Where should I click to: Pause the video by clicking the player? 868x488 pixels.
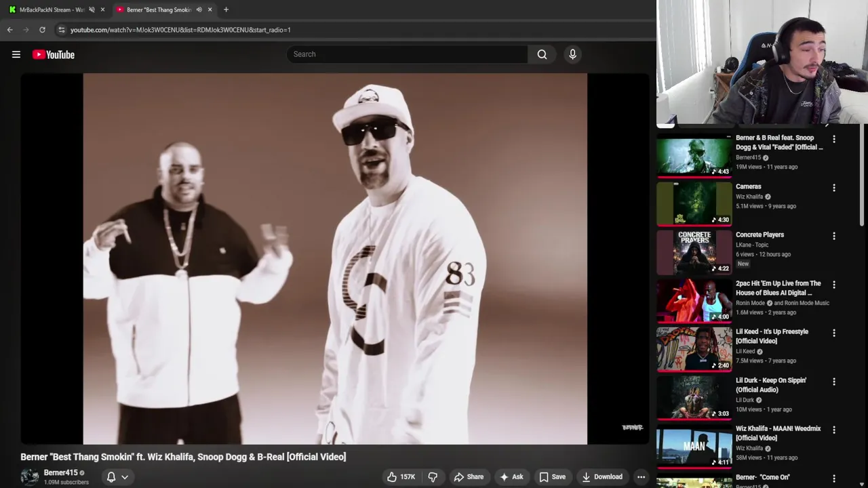point(335,259)
